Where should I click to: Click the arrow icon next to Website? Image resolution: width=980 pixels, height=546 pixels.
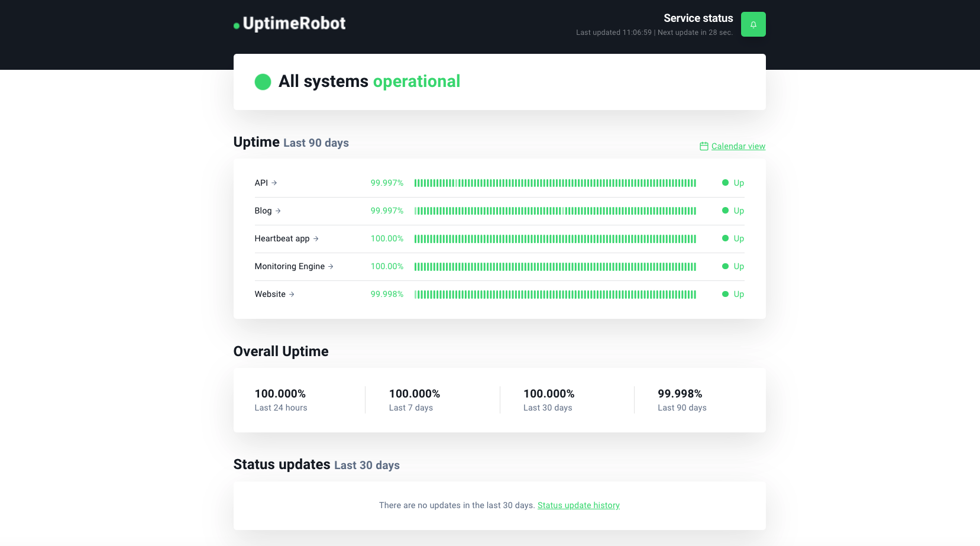tap(292, 294)
